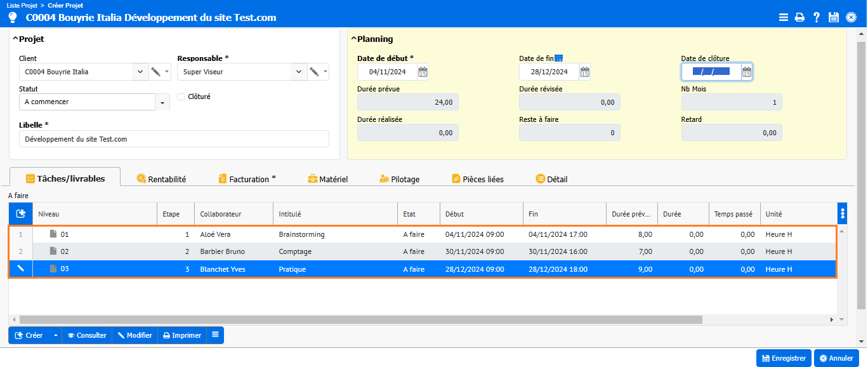Click the print icon in the header
The height and width of the screenshot is (367, 868).
(800, 18)
